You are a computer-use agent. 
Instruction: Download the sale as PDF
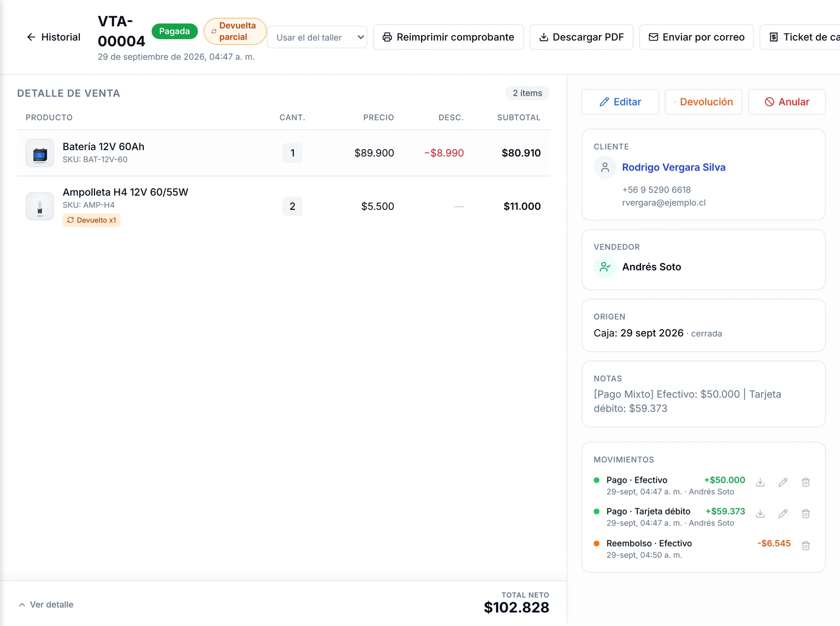point(581,37)
